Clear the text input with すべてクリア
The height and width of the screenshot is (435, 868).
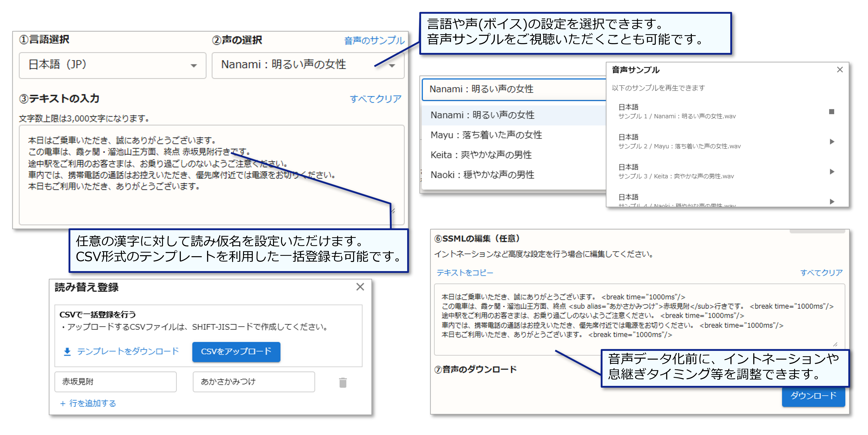point(375,99)
